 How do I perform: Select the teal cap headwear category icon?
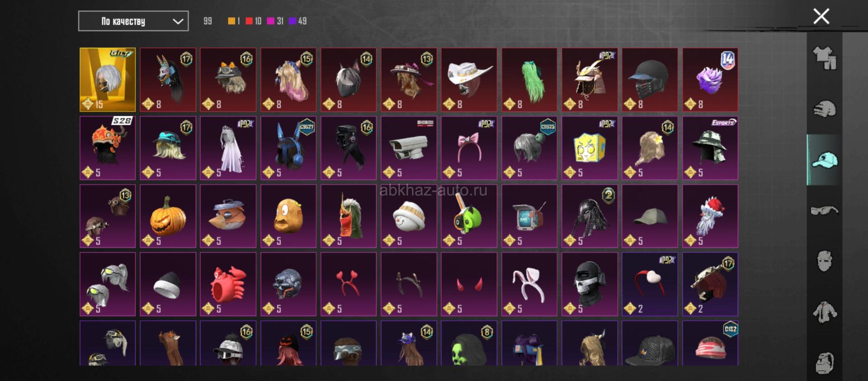click(x=825, y=160)
